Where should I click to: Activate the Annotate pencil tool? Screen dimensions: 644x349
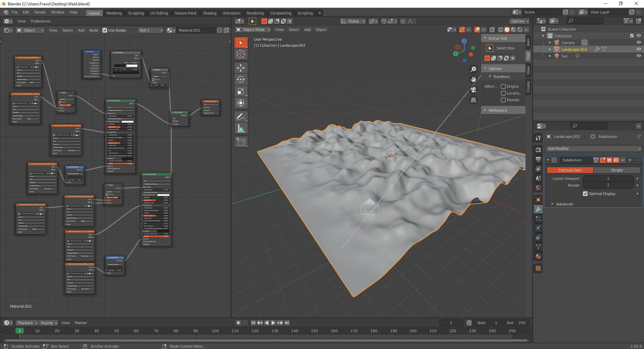[x=241, y=117]
